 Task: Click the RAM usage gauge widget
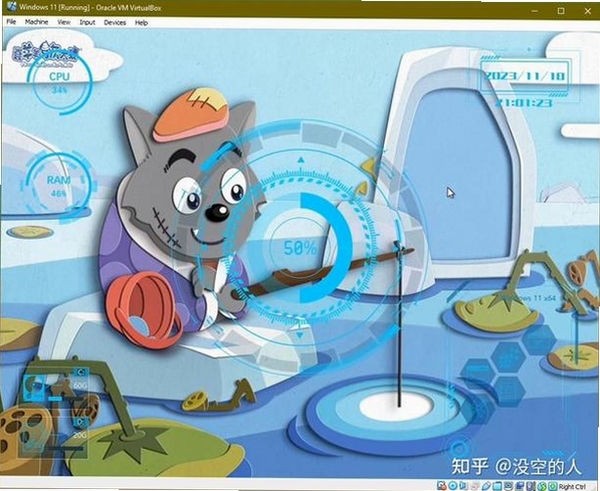click(x=59, y=186)
